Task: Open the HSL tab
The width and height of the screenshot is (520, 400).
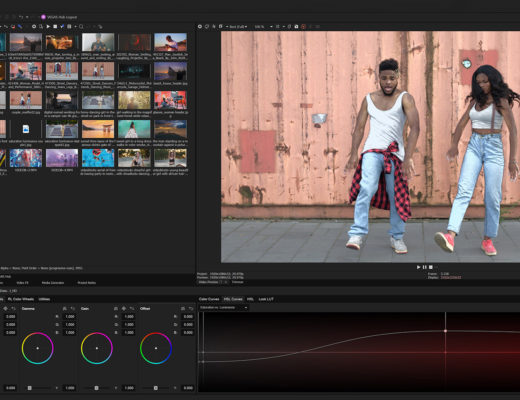Action: tap(250, 299)
